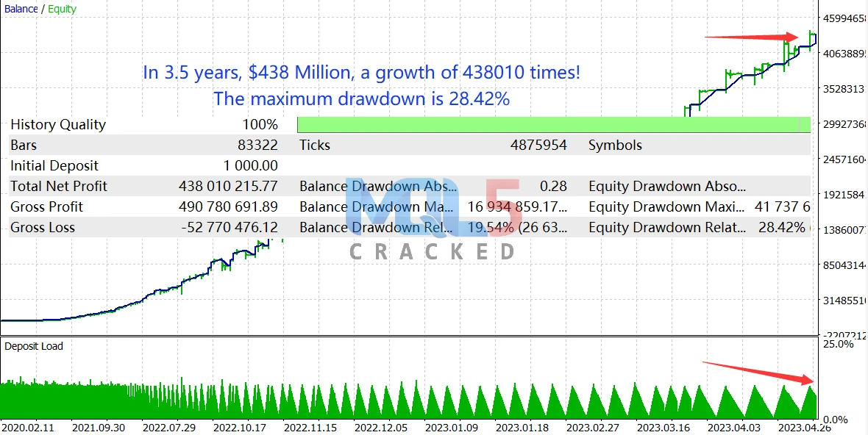The width and height of the screenshot is (868, 435).
Task: Click the red arrow pointing at equity peak
Action: coord(751,36)
